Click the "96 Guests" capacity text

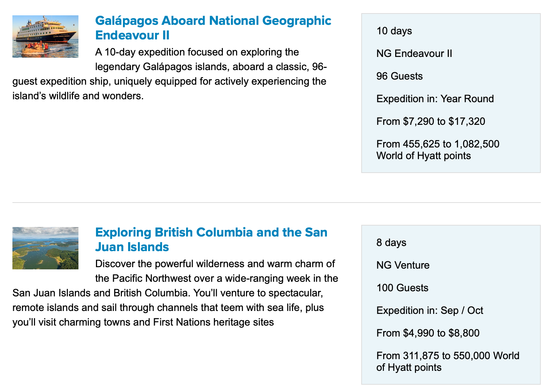click(400, 76)
